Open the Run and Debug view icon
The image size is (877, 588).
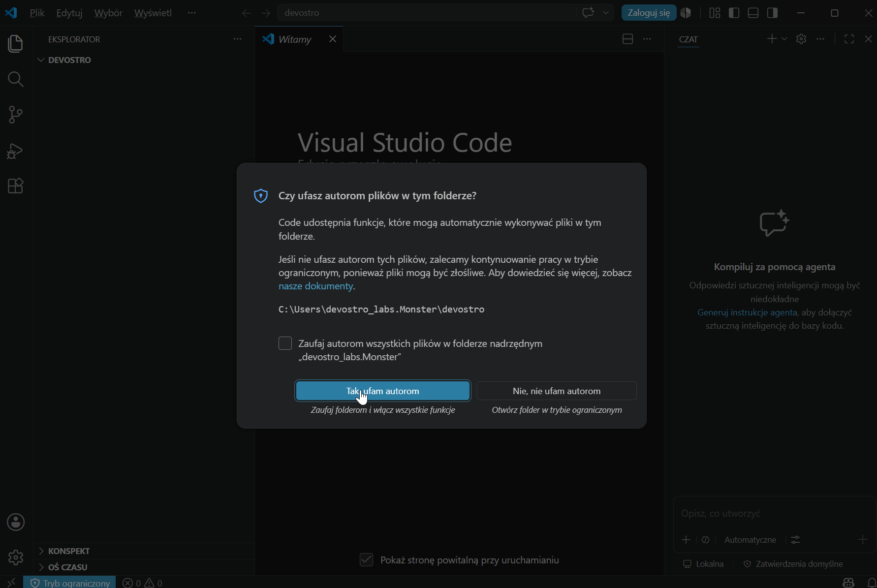[x=16, y=151]
